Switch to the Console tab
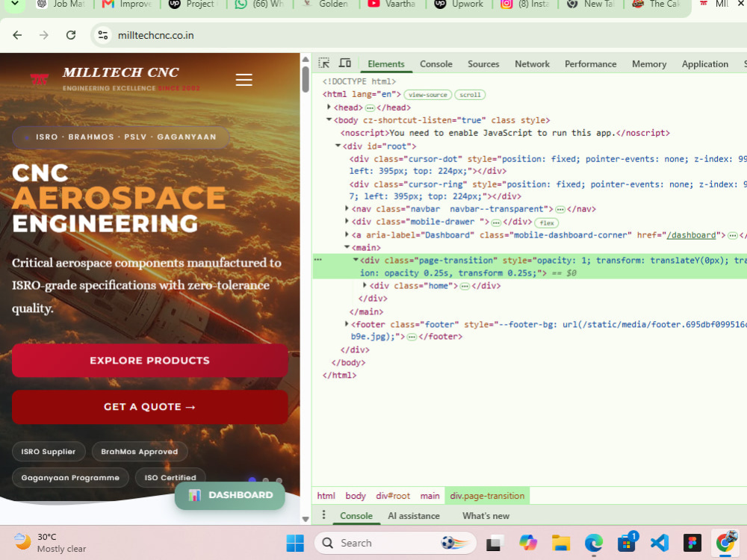The width and height of the screenshot is (747, 560). click(x=436, y=63)
